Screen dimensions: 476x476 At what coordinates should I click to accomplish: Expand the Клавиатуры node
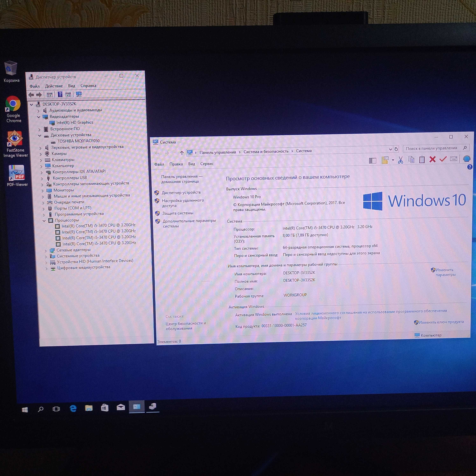[x=41, y=160]
